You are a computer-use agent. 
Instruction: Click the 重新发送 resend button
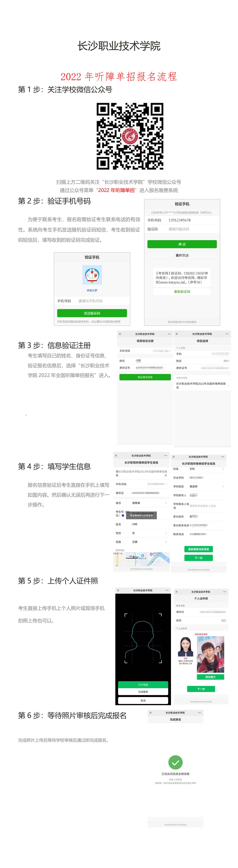point(182,255)
